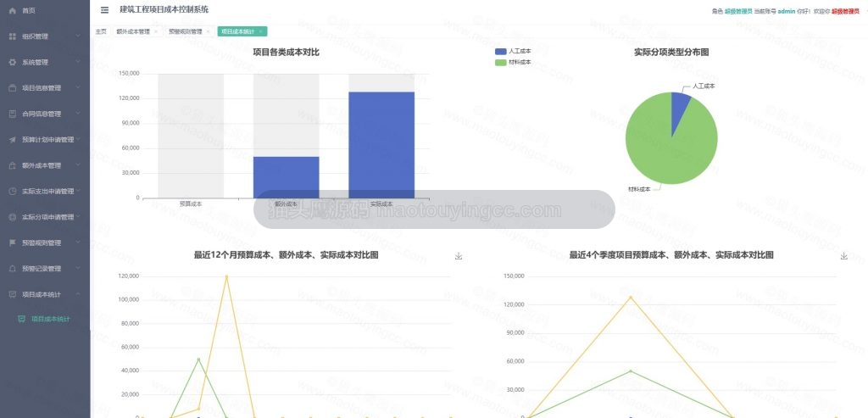
Task: Expand the 组织管理 menu chevron
Action: (x=78, y=36)
